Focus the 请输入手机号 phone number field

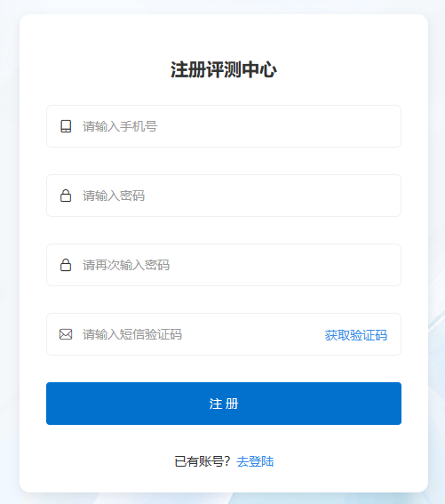point(224,126)
